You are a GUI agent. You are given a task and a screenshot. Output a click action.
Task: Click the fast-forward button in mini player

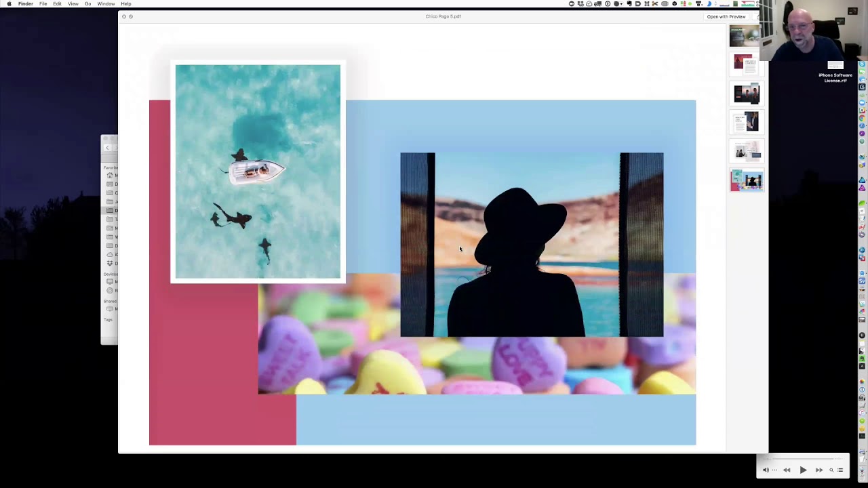[x=819, y=470]
